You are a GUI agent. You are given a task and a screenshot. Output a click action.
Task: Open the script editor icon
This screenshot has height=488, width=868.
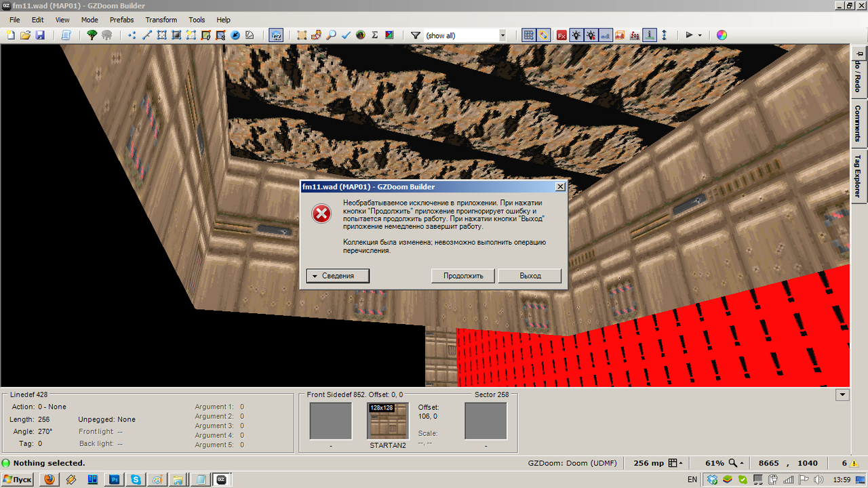[66, 35]
